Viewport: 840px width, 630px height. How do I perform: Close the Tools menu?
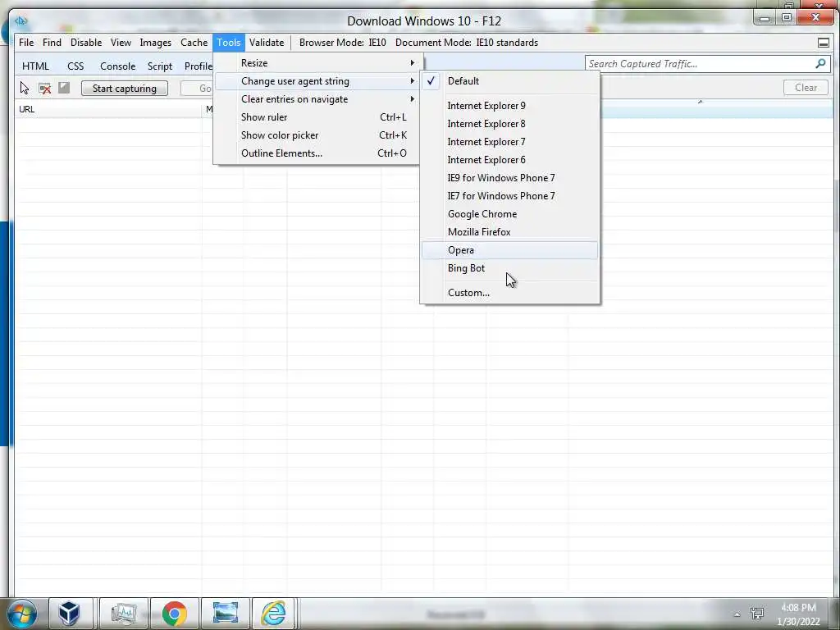(x=229, y=43)
